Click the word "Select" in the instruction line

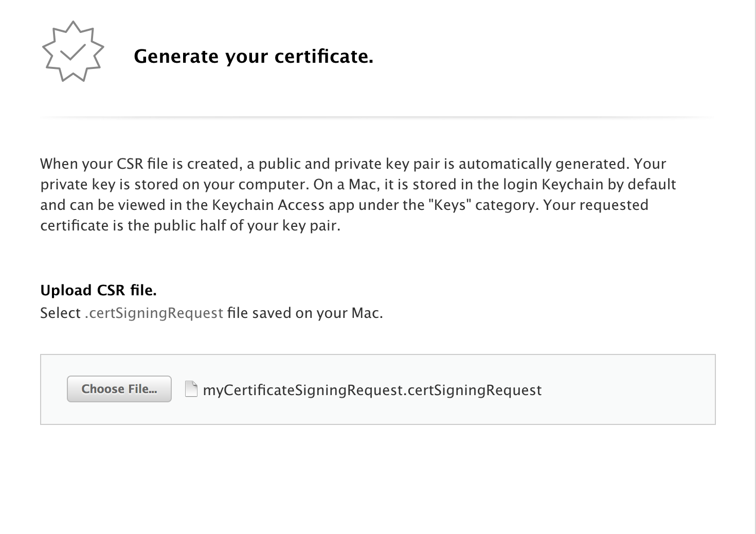click(60, 313)
